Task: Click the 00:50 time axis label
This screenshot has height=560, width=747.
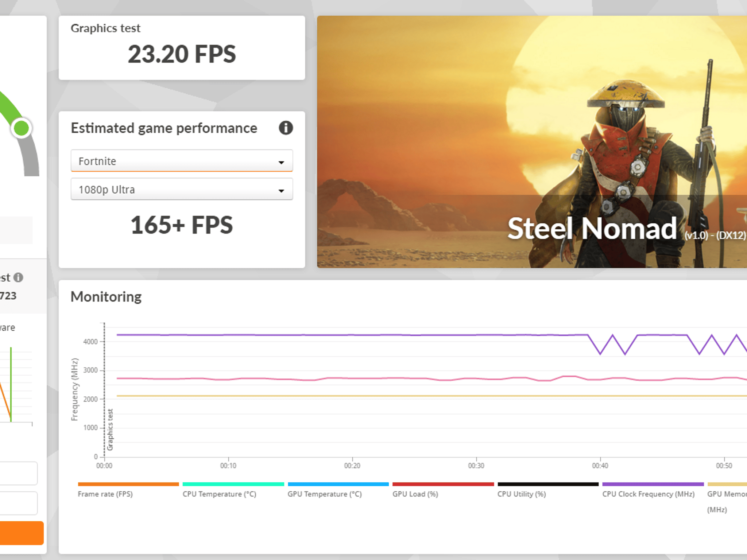Action: click(724, 466)
